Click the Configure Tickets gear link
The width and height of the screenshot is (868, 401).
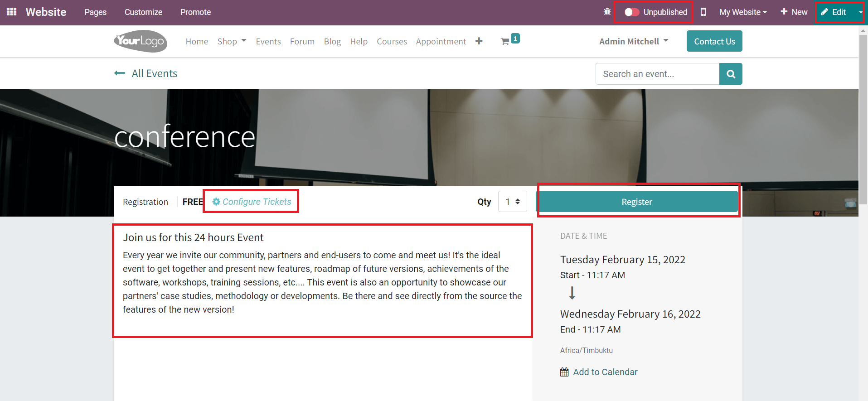point(252,202)
